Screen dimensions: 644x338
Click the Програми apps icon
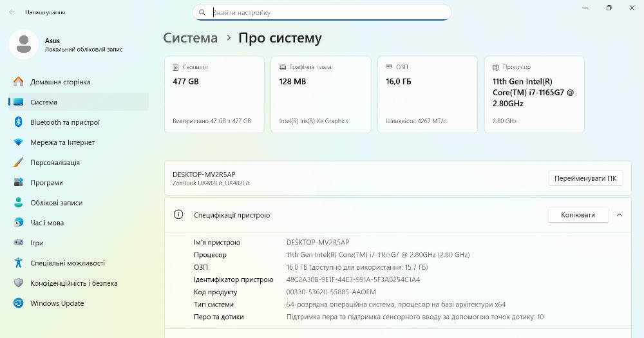tap(19, 182)
